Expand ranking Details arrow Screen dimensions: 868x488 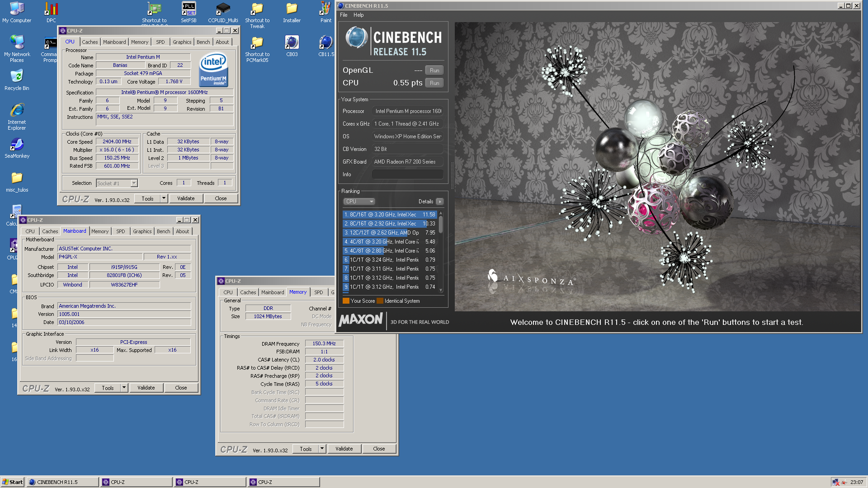tap(440, 202)
